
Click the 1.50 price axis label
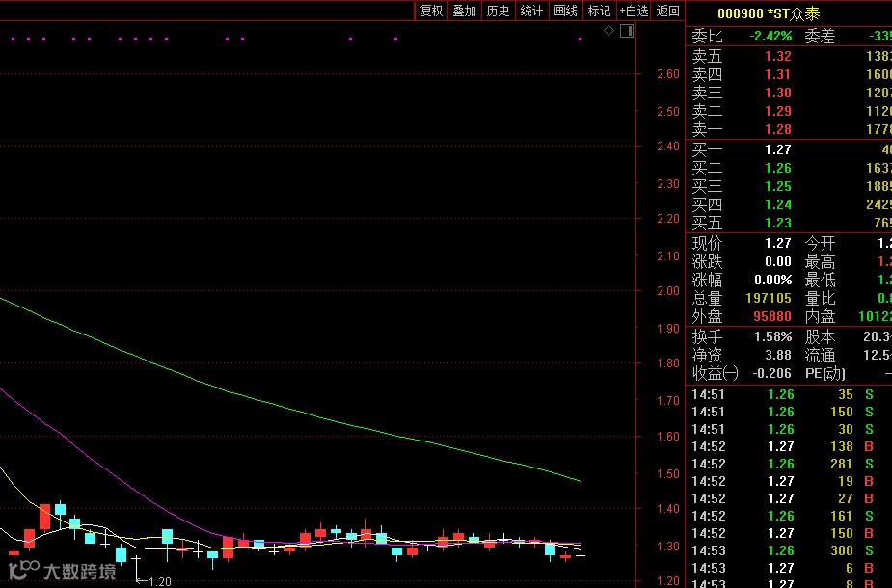coord(668,473)
